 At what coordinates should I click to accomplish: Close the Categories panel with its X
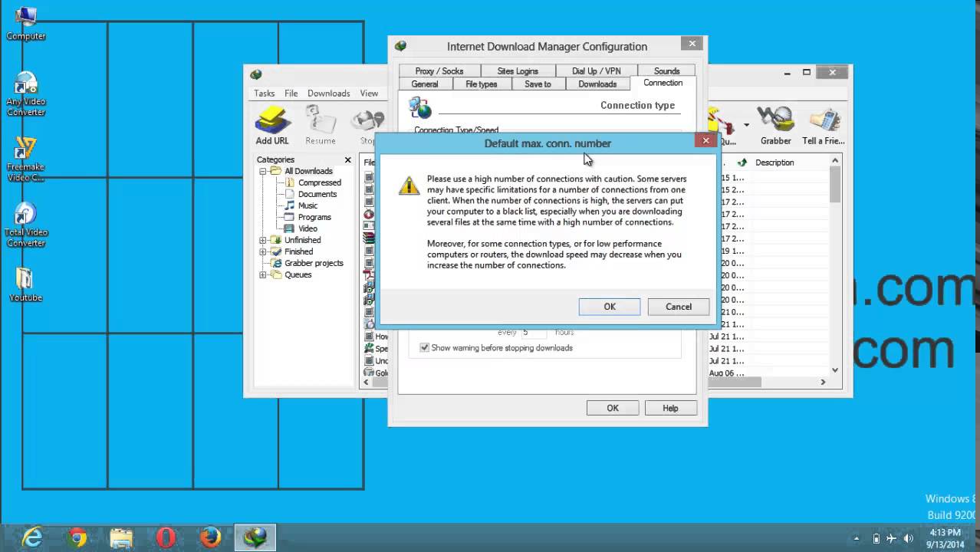click(347, 159)
